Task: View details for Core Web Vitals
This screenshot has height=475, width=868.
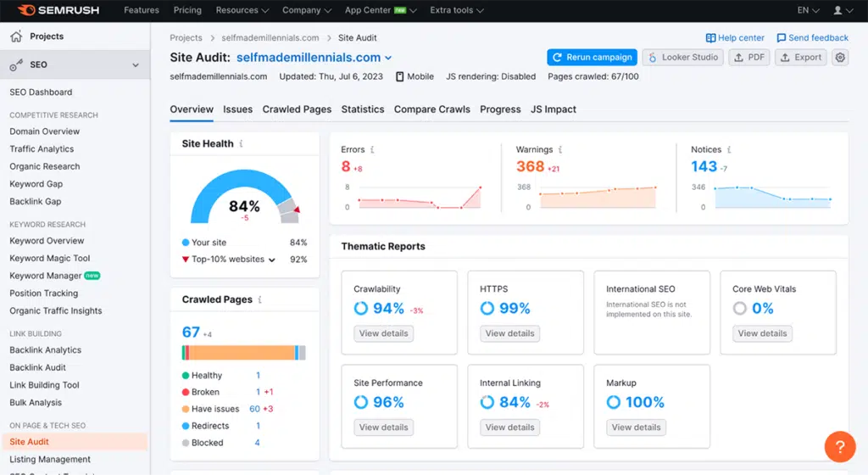Action: tap(762, 333)
